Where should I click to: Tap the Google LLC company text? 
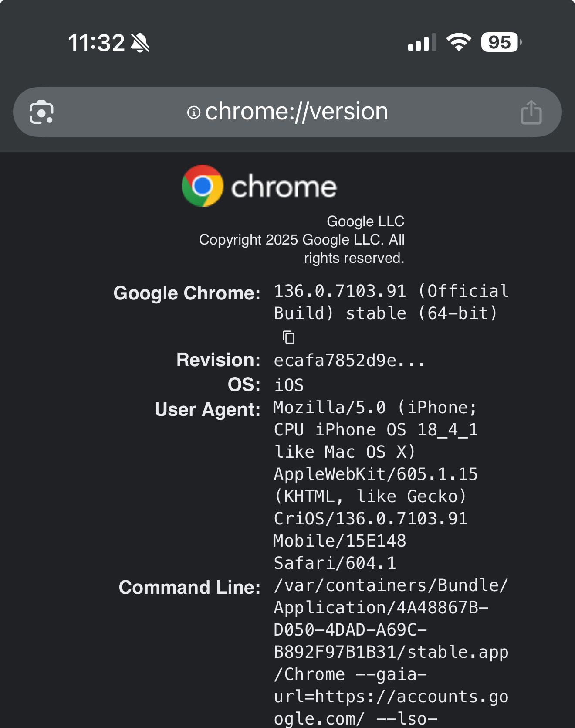365,221
